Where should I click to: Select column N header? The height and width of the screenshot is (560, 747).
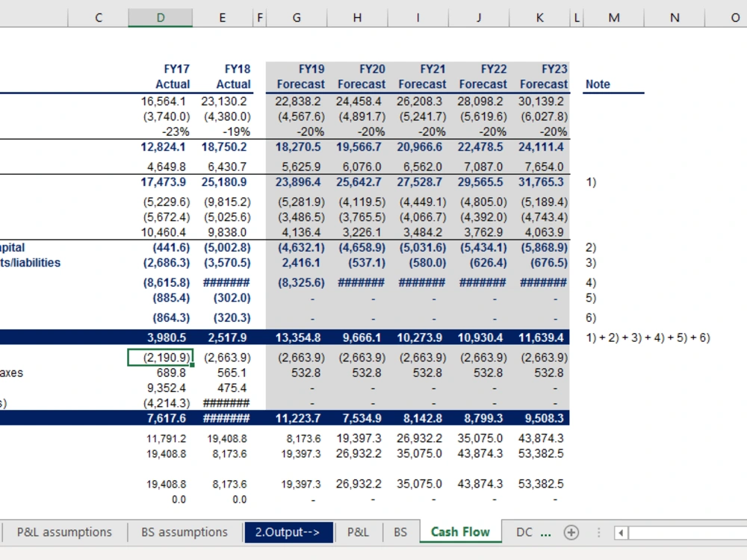tap(675, 18)
